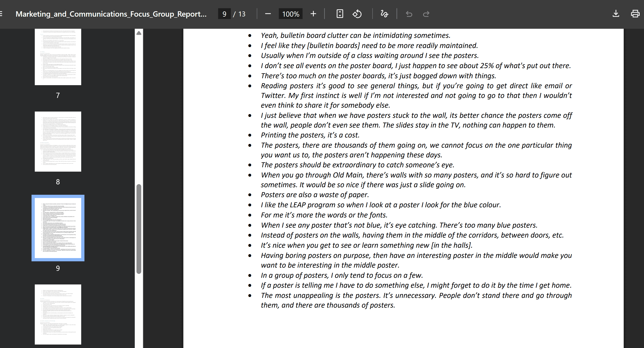Click the total pages count 13
This screenshot has height=348, width=644.
(x=242, y=14)
